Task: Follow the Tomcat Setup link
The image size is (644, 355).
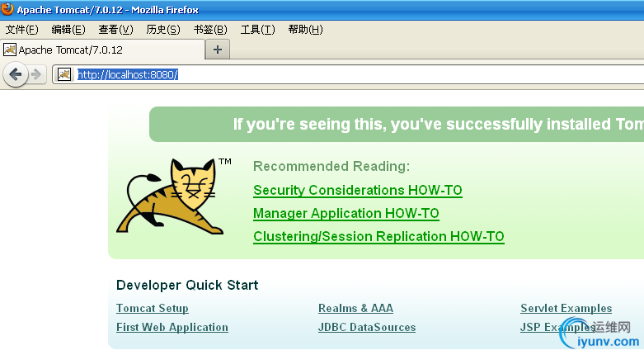Action: click(153, 308)
